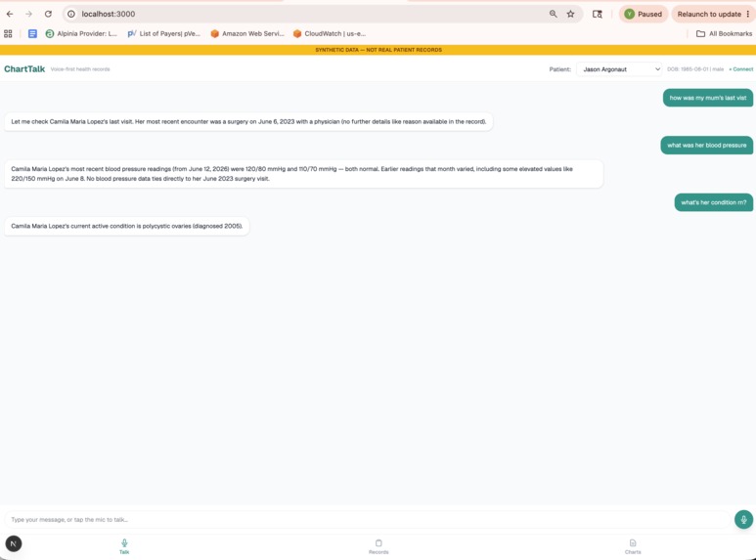Click the reply about June 6, 2023 surgery
Viewport: 756px width, 560px height.
tap(248, 121)
